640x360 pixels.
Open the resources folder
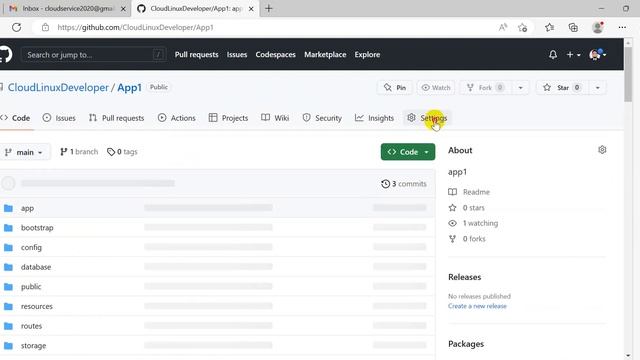click(37, 306)
